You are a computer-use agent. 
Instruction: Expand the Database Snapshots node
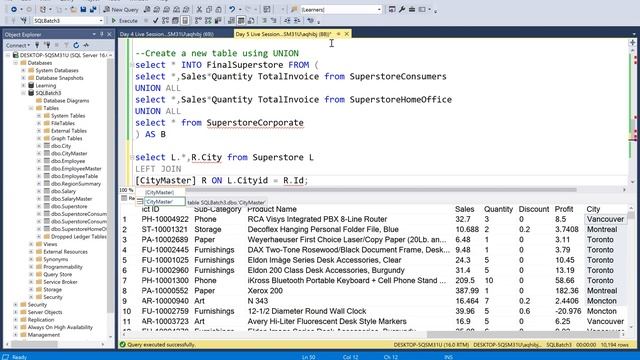pyautogui.click(x=23, y=78)
